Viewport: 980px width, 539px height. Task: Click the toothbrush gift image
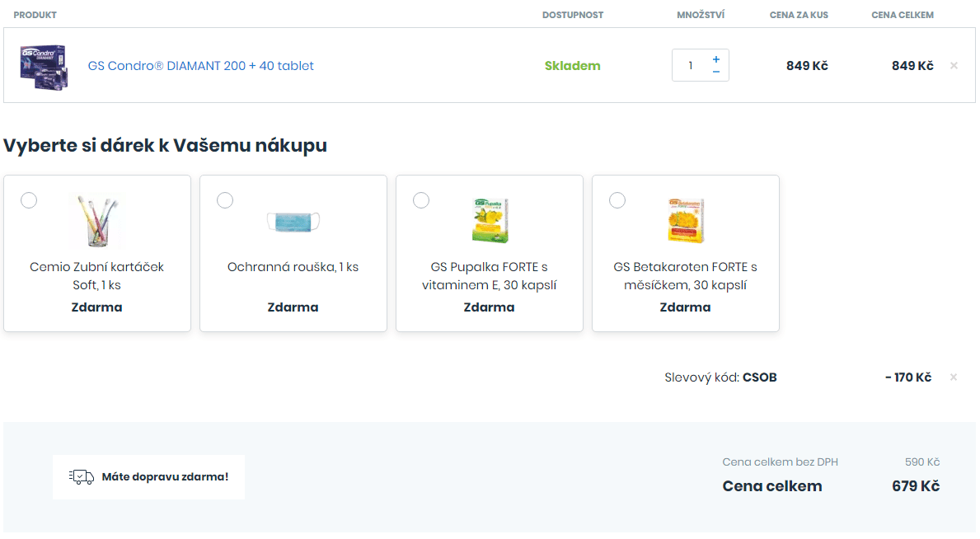tap(97, 221)
